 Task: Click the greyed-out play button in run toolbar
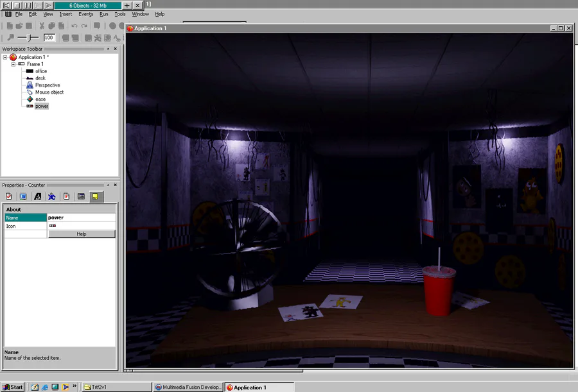click(38, 5)
